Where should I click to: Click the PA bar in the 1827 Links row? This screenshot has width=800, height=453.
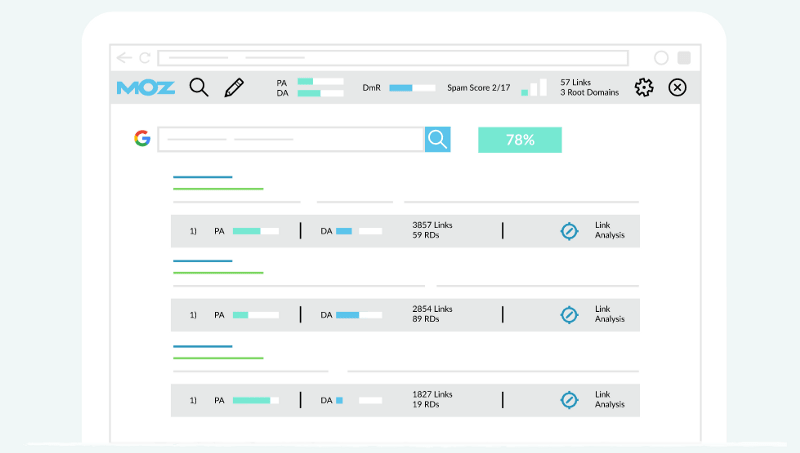click(256, 400)
